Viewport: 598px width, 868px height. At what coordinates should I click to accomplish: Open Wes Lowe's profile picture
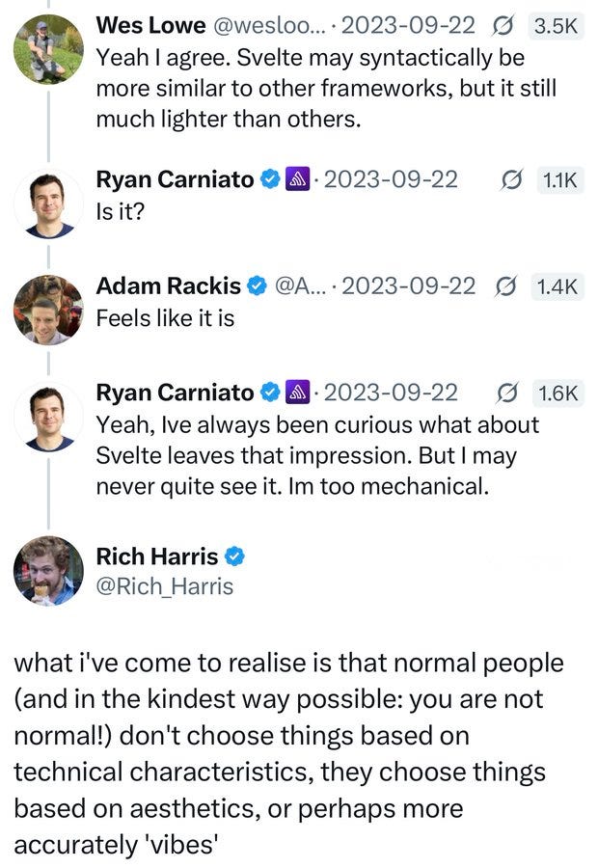[49, 49]
